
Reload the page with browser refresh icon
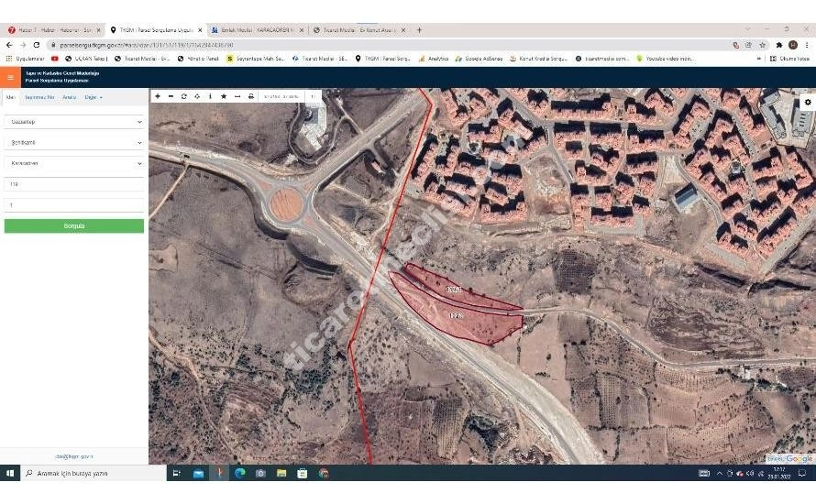pos(37,45)
